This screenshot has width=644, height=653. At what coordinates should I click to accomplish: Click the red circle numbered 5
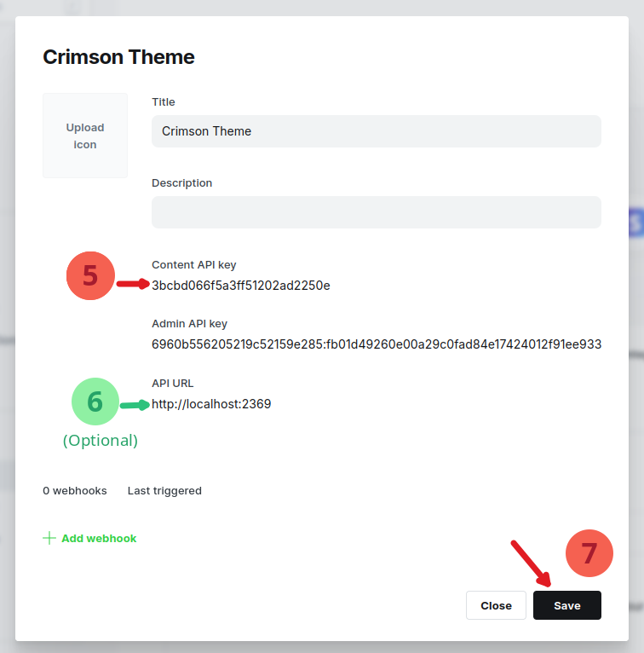90,276
